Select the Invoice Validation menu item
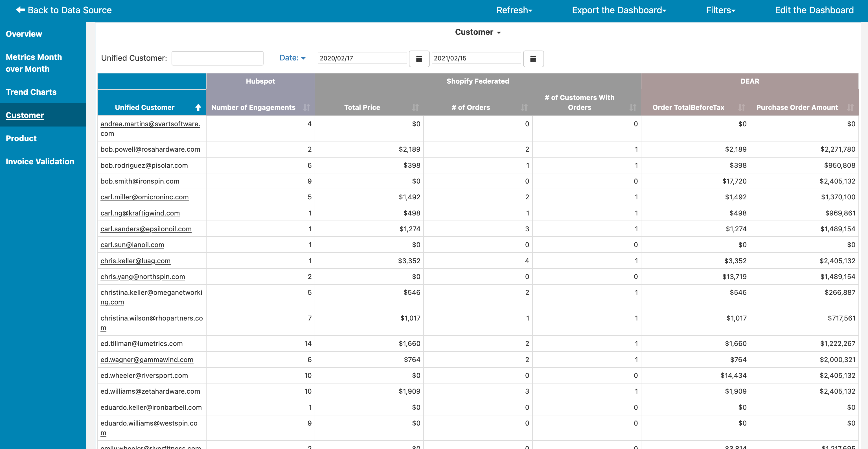The width and height of the screenshot is (868, 449). (40, 162)
